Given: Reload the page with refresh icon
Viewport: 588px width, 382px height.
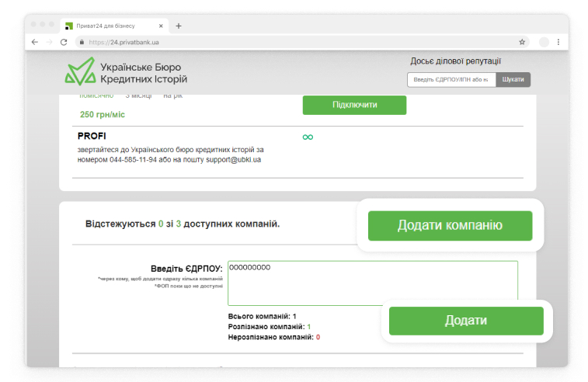Looking at the screenshot, I should pos(64,42).
